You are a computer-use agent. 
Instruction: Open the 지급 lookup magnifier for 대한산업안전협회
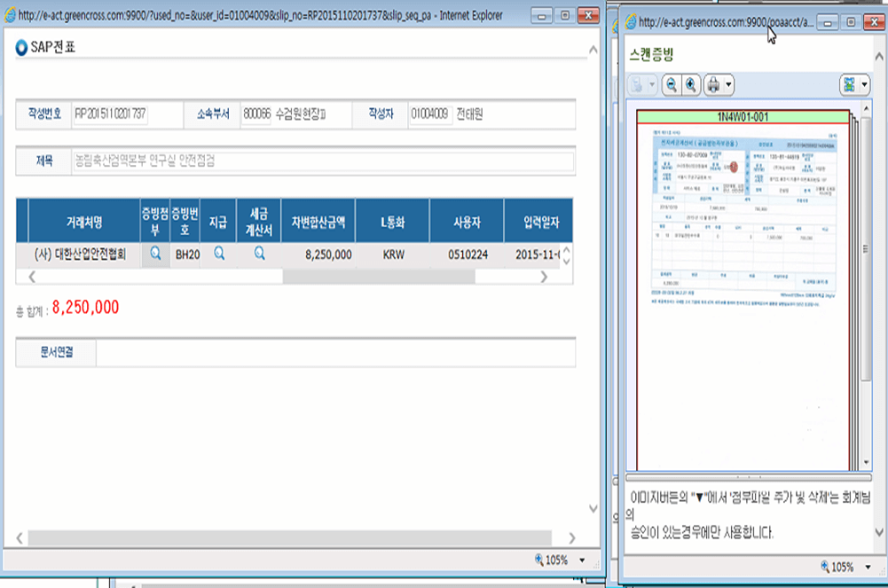(x=218, y=253)
